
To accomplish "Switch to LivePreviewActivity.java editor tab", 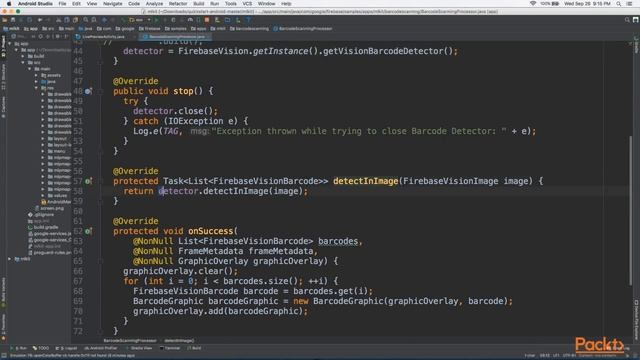I will [103, 37].
